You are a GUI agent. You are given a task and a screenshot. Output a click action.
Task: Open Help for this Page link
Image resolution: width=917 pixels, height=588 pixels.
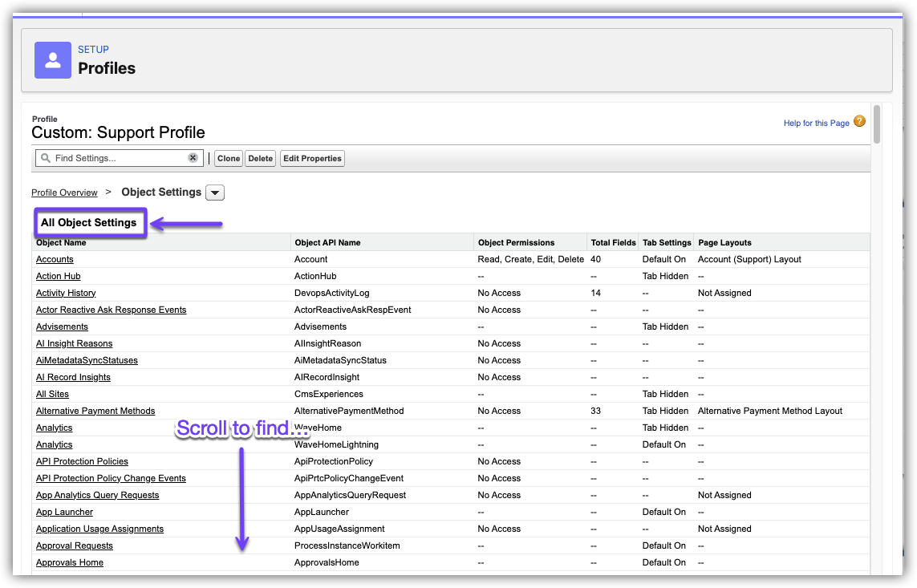click(816, 123)
